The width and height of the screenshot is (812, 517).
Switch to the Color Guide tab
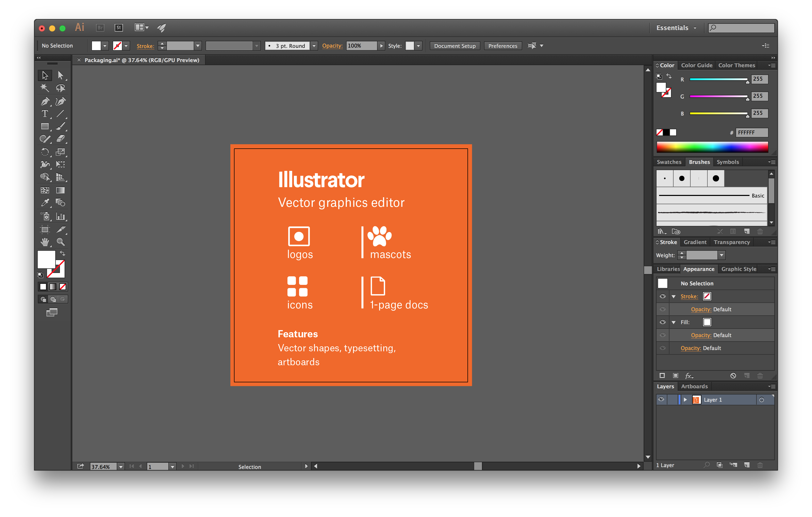click(x=697, y=65)
